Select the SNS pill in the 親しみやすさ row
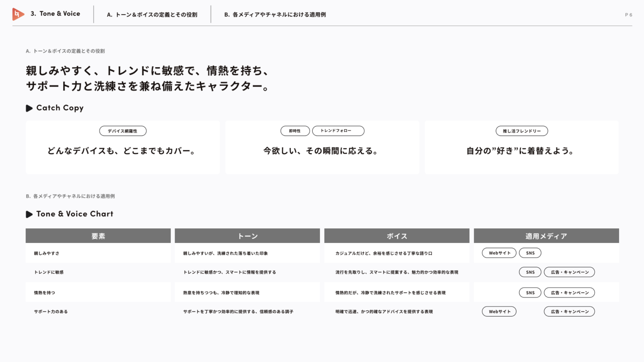 point(530,253)
